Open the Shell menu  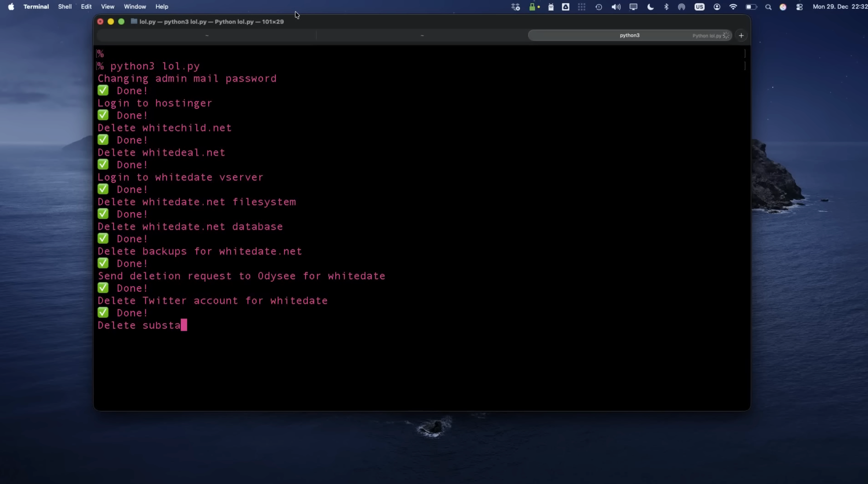(65, 7)
